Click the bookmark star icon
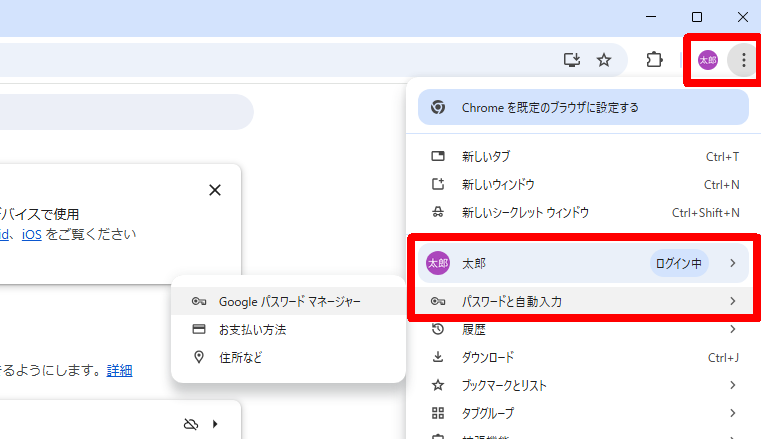 click(x=604, y=60)
